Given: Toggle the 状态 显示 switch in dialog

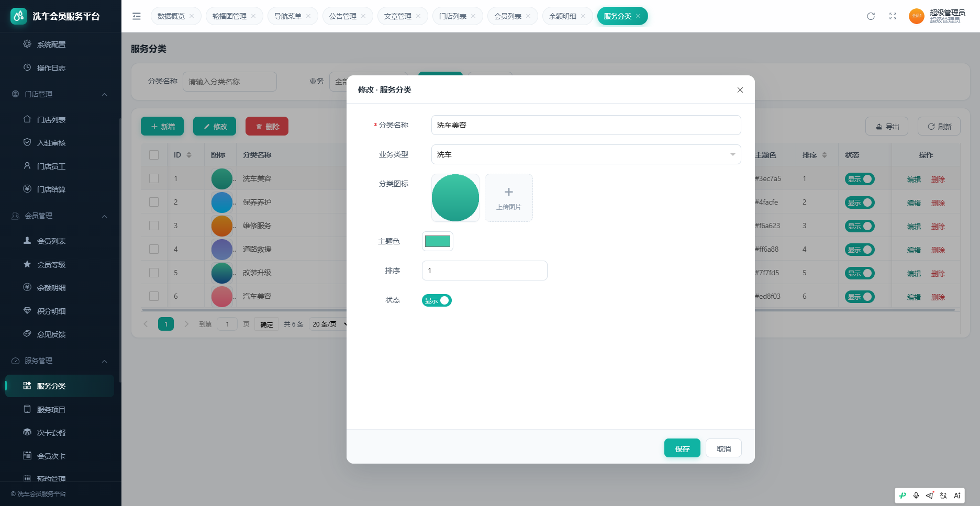Looking at the screenshot, I should (437, 300).
